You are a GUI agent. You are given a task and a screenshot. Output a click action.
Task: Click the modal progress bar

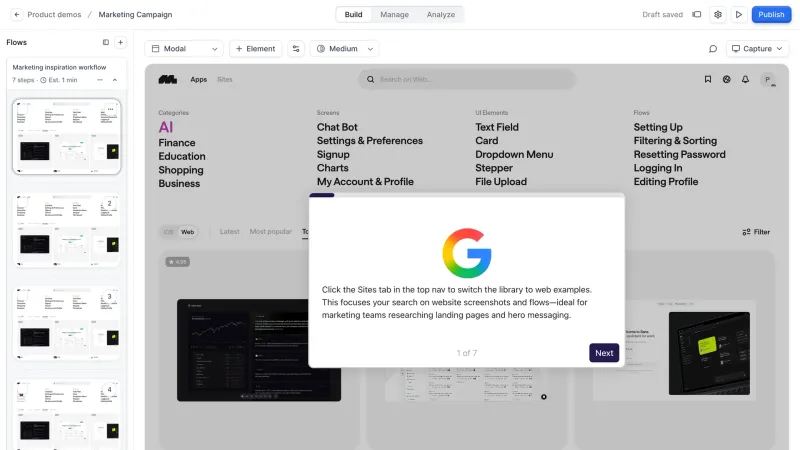click(x=467, y=195)
